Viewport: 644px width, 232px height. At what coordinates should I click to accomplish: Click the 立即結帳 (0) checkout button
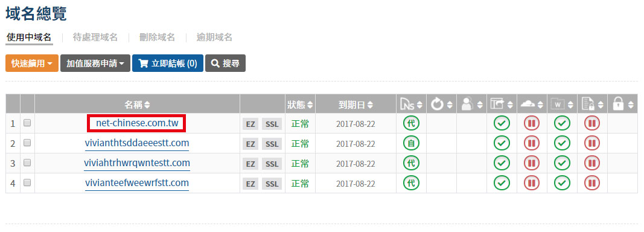(x=168, y=63)
